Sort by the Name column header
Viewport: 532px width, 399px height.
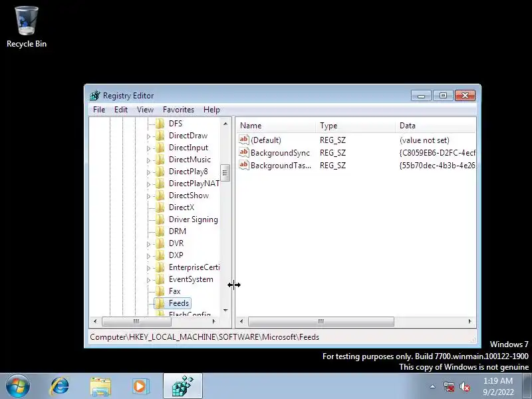click(276, 126)
